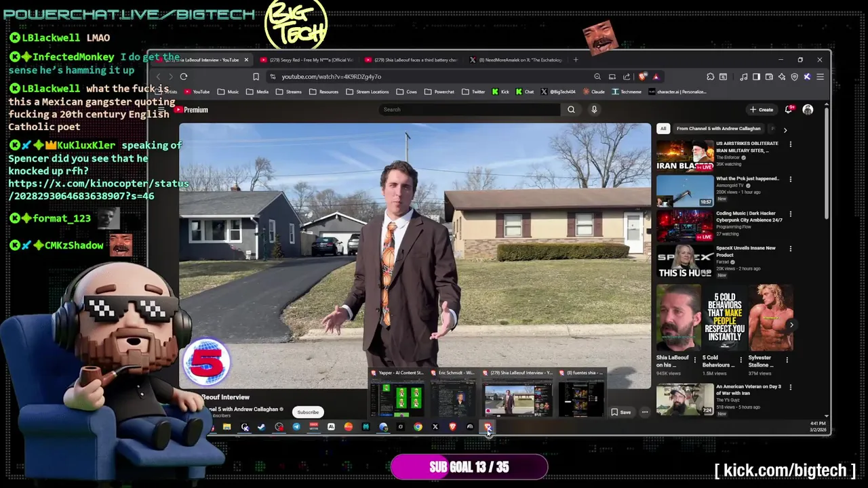Click the YouTube search input field
Screen dimensions: 868x488
pos(469,110)
